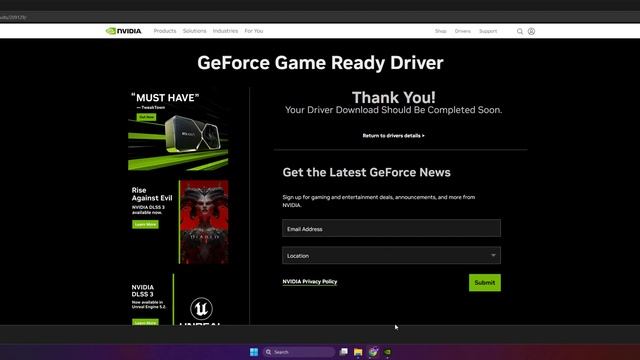
Task: Open the Windows Start button
Action: coord(254,352)
